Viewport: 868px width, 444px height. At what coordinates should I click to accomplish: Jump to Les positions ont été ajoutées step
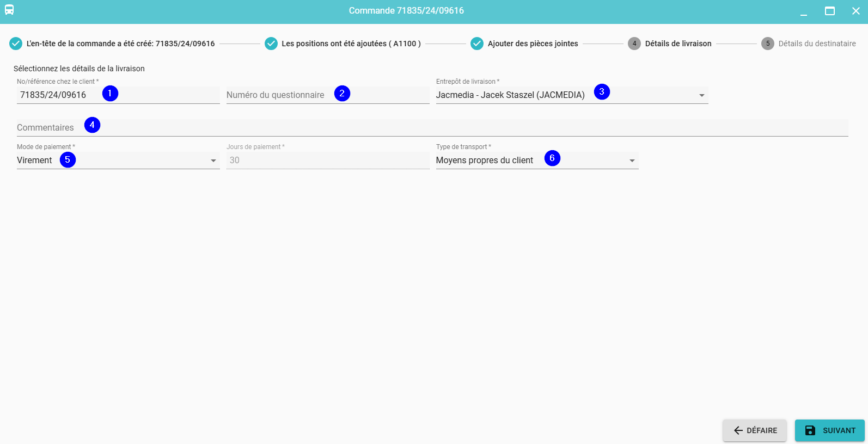click(351, 44)
